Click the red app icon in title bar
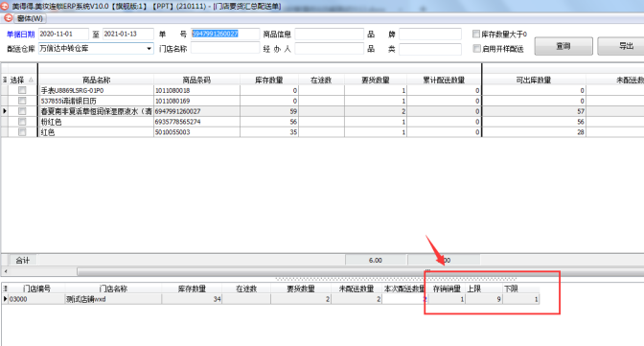Image resolution: width=644 pixels, height=346 pixels. 5,6
